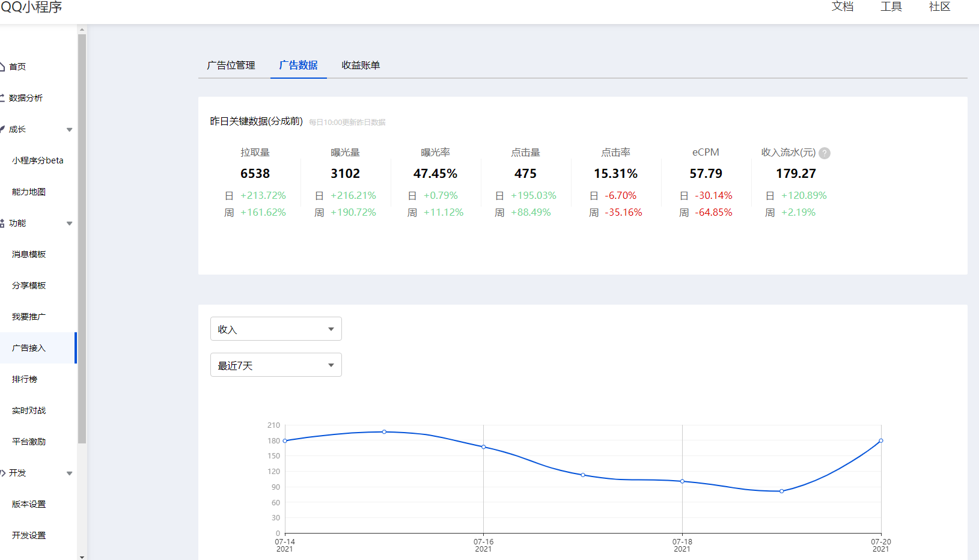Click the 点击量 value 475
The height and width of the screenshot is (560, 979).
click(525, 174)
